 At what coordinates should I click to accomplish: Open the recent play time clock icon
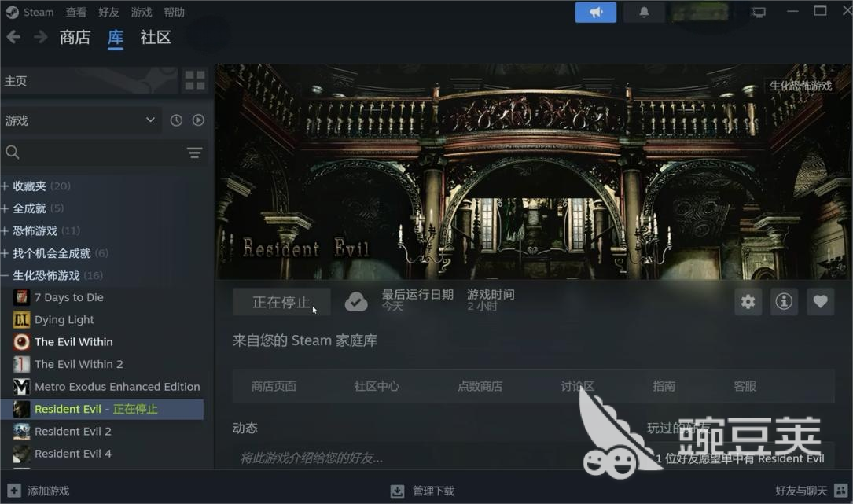click(176, 120)
